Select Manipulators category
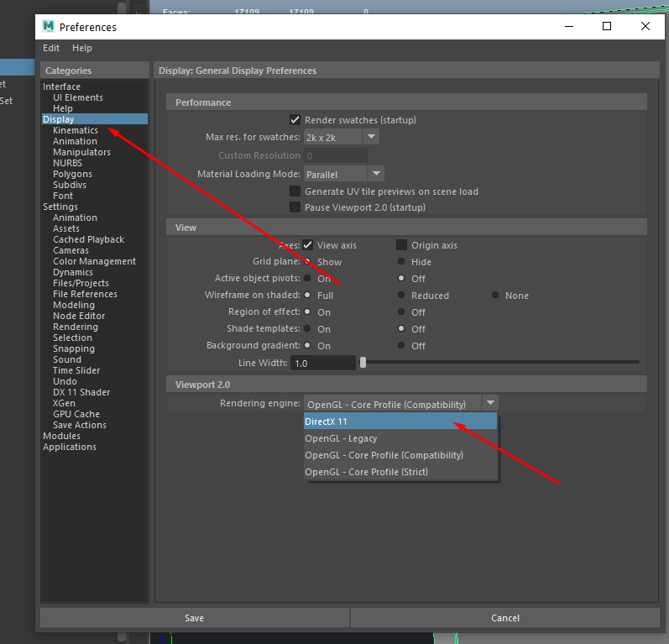Image resolution: width=669 pixels, height=644 pixels. [81, 152]
